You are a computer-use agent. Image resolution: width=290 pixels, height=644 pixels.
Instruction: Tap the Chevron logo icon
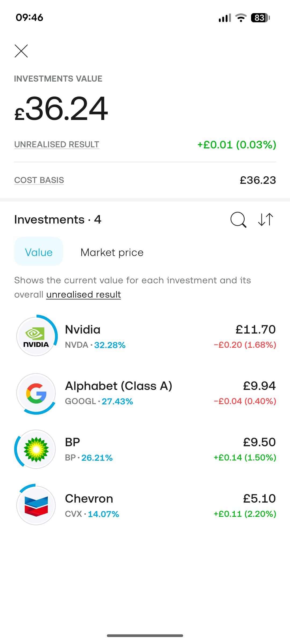click(36, 506)
